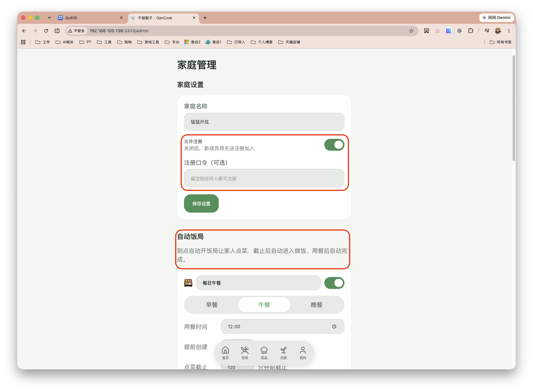Open the 饭局 nav icon
The image size is (533, 392).
pyautogui.click(x=245, y=353)
